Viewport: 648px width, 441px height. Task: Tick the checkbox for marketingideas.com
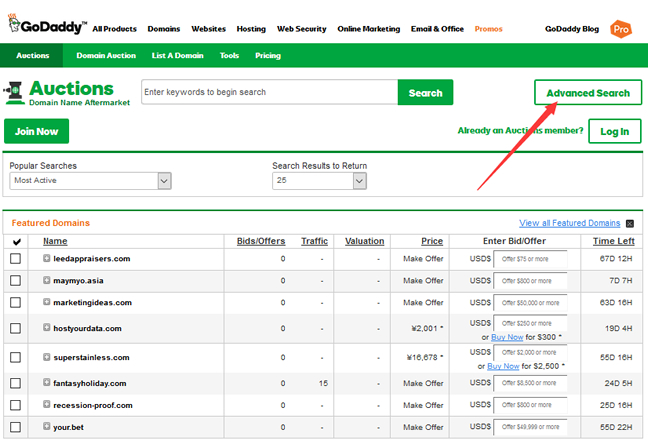(15, 303)
